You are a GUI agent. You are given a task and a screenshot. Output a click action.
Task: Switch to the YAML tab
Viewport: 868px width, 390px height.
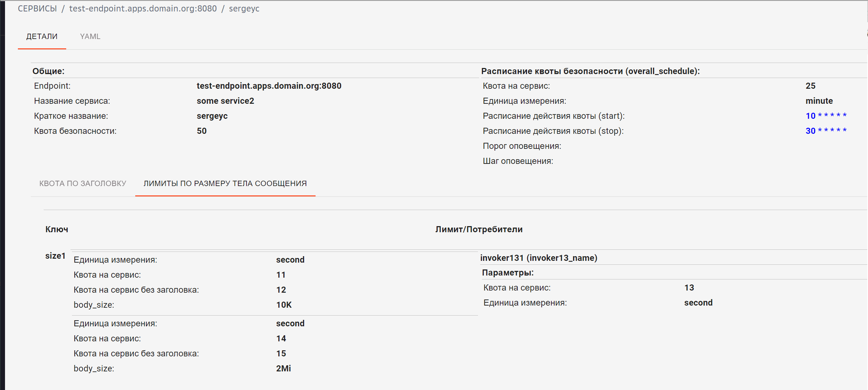[90, 36]
